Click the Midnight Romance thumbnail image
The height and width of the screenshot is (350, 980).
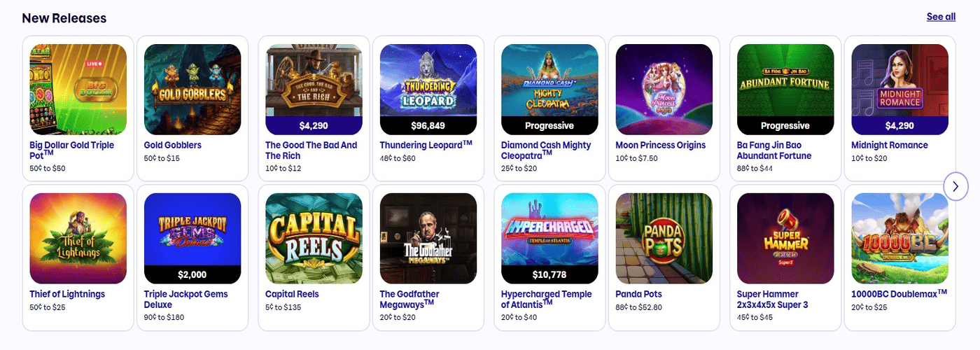pos(899,80)
